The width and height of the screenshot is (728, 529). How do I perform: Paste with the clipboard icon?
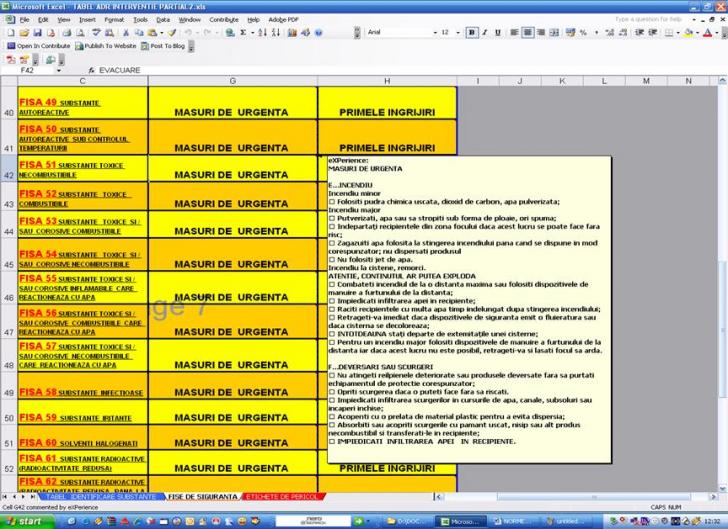pos(152,33)
